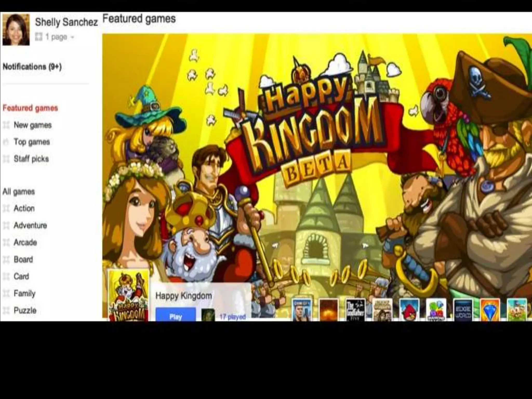Open the Edgeworld game icon
This screenshot has height=399, width=532.
pyautogui.click(x=463, y=310)
